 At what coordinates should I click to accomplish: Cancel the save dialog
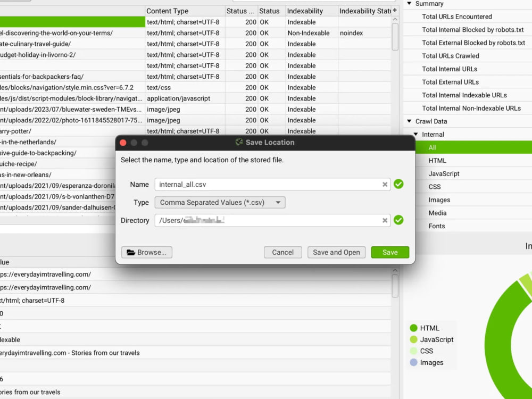click(282, 252)
